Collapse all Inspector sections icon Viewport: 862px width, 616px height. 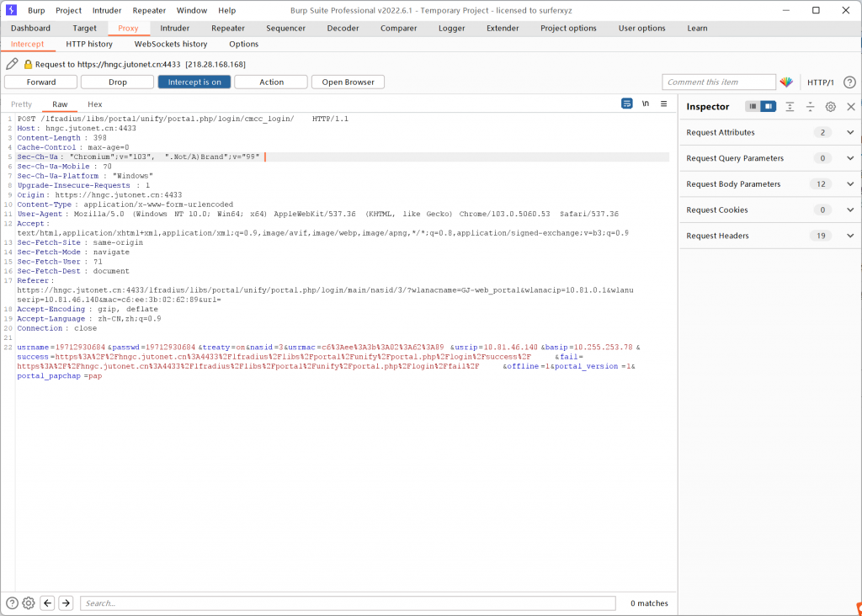coord(810,107)
